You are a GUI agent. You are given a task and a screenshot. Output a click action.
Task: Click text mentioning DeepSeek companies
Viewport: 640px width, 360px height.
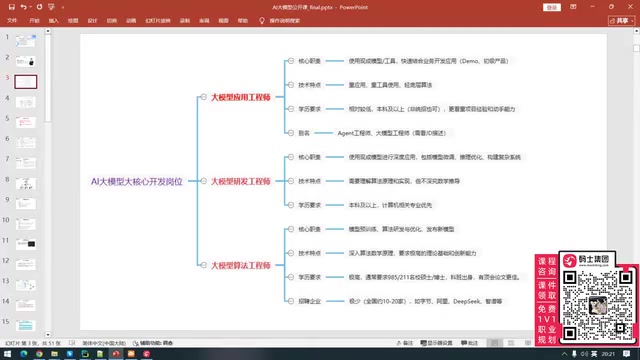tap(425, 301)
